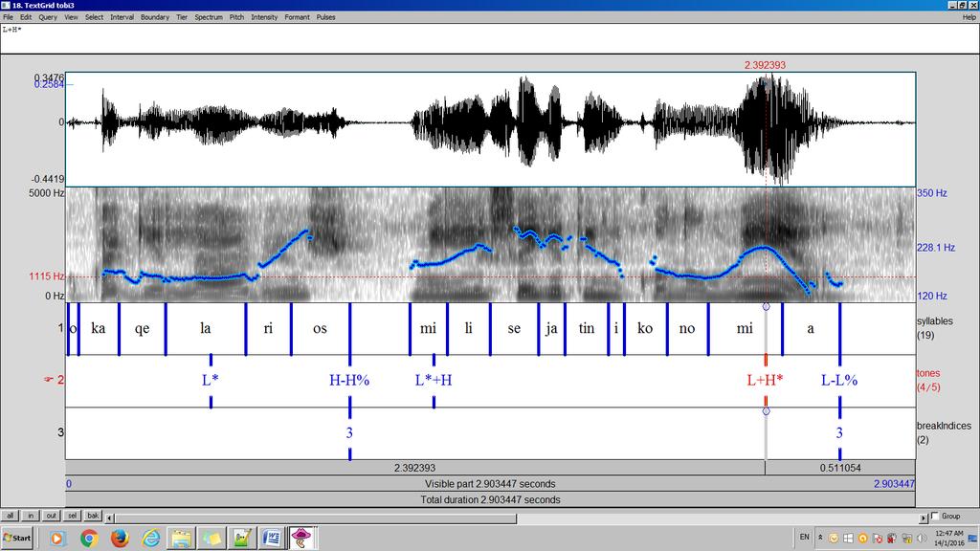
Task: Click the red-X flag tray icon
Action: [878, 538]
